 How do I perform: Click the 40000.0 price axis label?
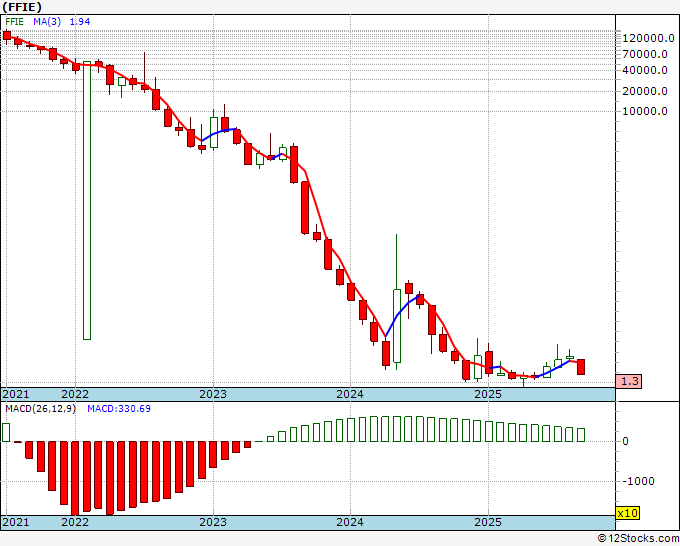645,70
